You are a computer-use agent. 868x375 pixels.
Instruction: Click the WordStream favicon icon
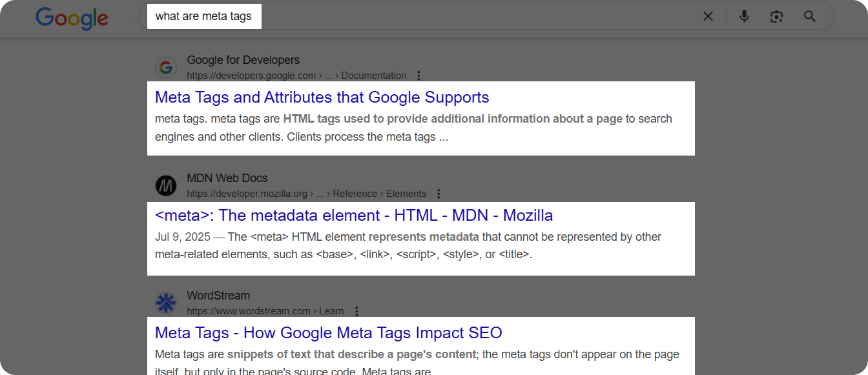pyautogui.click(x=166, y=303)
